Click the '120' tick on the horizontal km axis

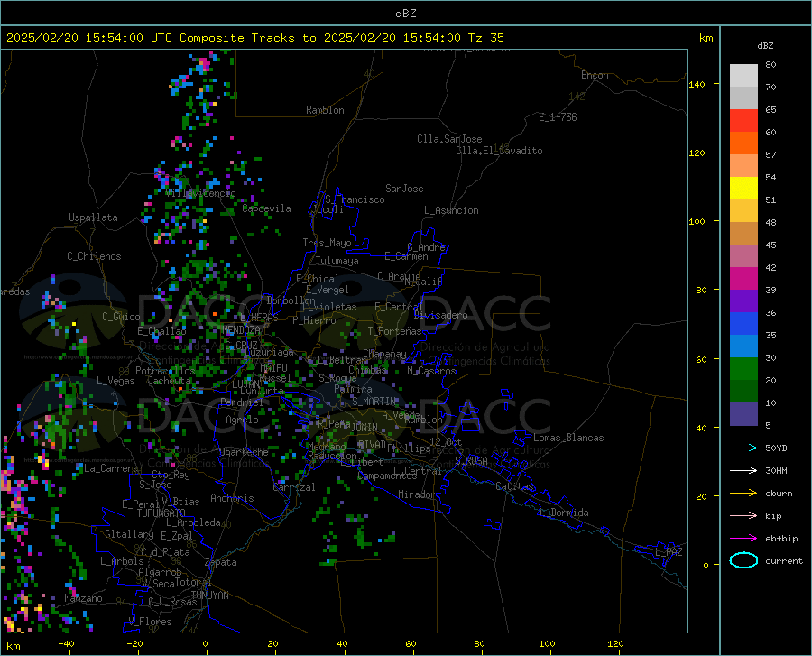tap(615, 644)
